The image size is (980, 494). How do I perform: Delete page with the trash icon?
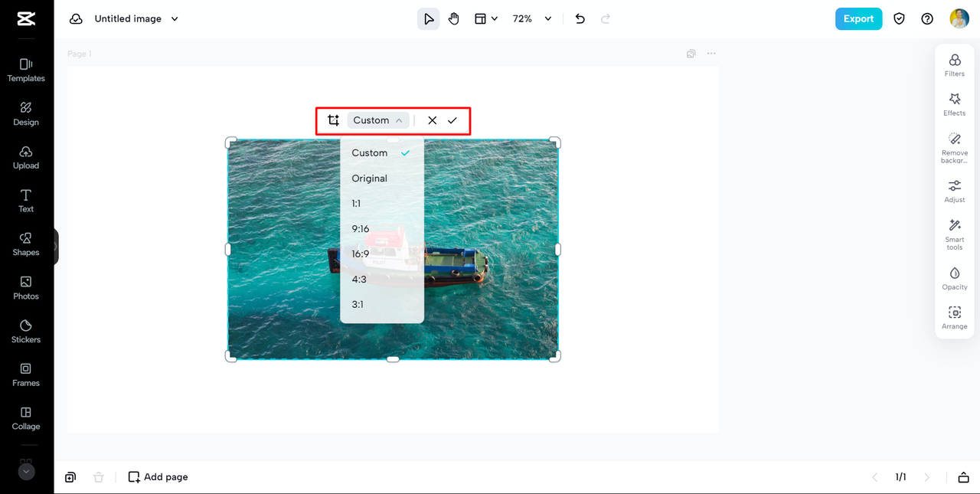tap(98, 477)
